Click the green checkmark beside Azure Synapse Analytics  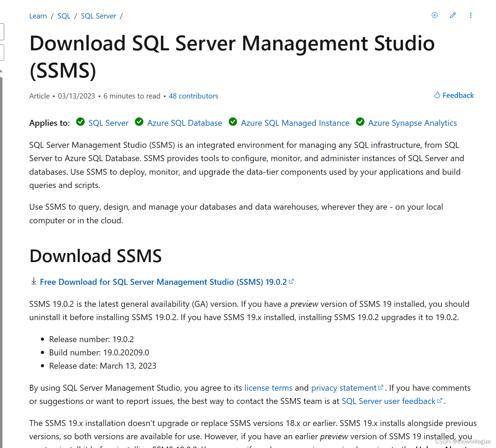[x=360, y=122]
